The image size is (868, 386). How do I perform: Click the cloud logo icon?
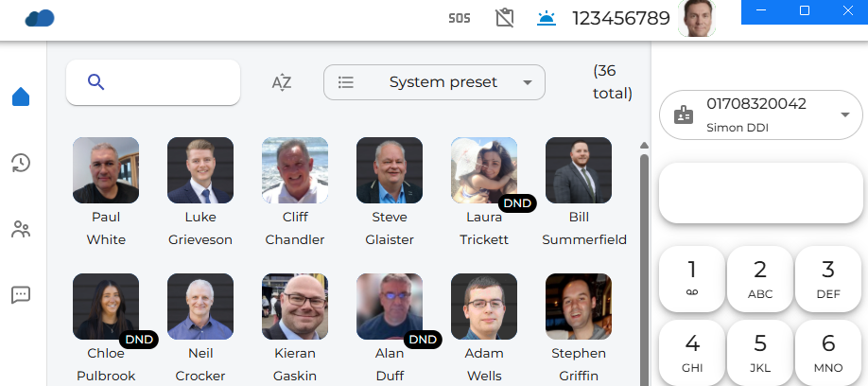tap(40, 18)
